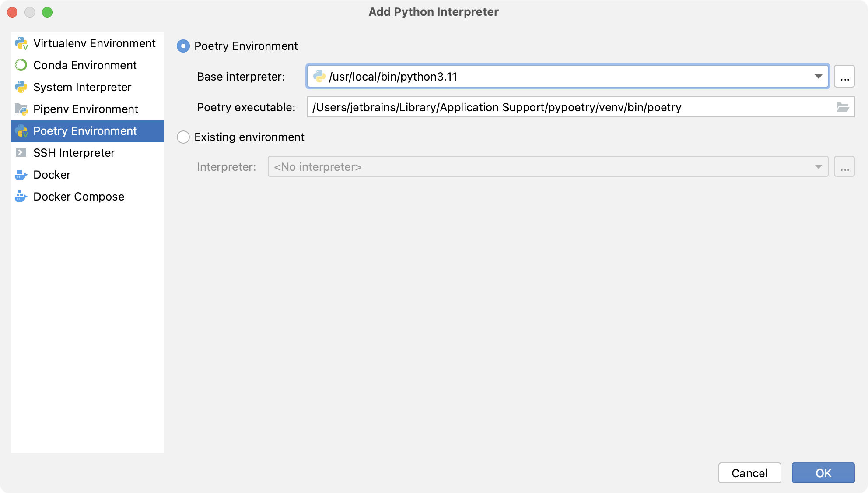The width and height of the screenshot is (868, 493).
Task: Click the Docker whale icon
Action: (21, 175)
